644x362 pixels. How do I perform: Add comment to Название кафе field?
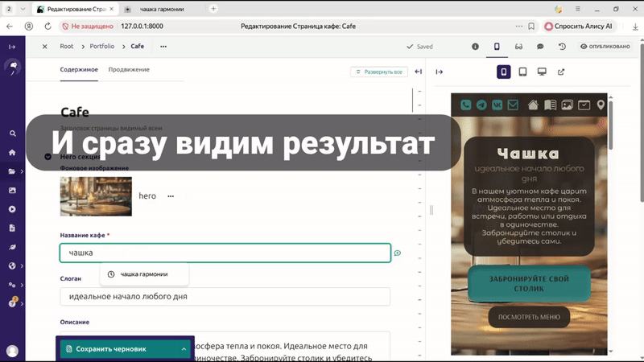[x=397, y=253]
